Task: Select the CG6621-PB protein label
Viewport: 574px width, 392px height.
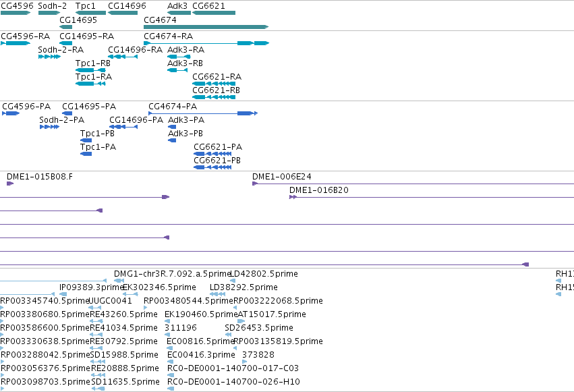Action: [x=217, y=161]
